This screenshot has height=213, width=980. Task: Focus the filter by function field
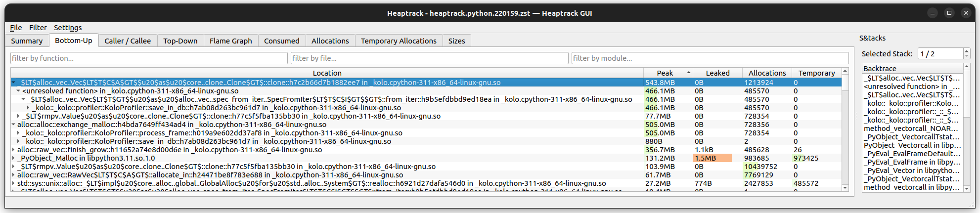(149, 58)
